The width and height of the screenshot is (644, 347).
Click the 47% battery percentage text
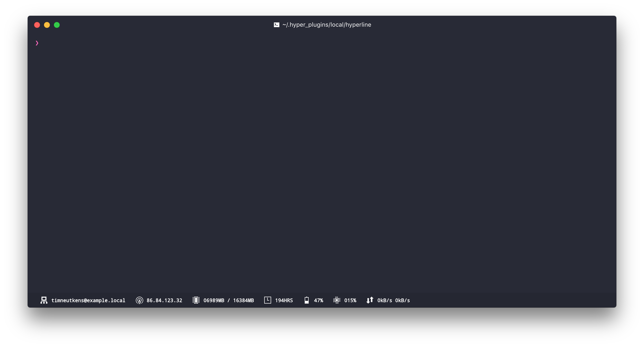pyautogui.click(x=319, y=300)
